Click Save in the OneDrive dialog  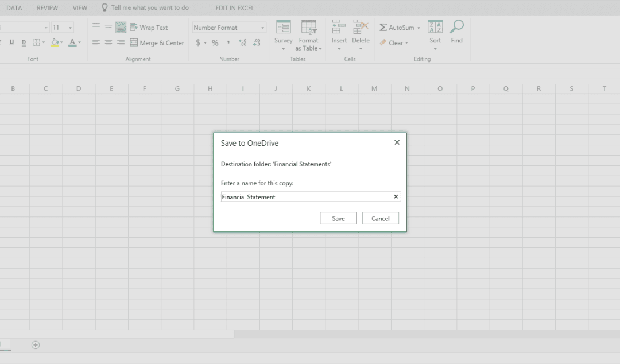(338, 219)
